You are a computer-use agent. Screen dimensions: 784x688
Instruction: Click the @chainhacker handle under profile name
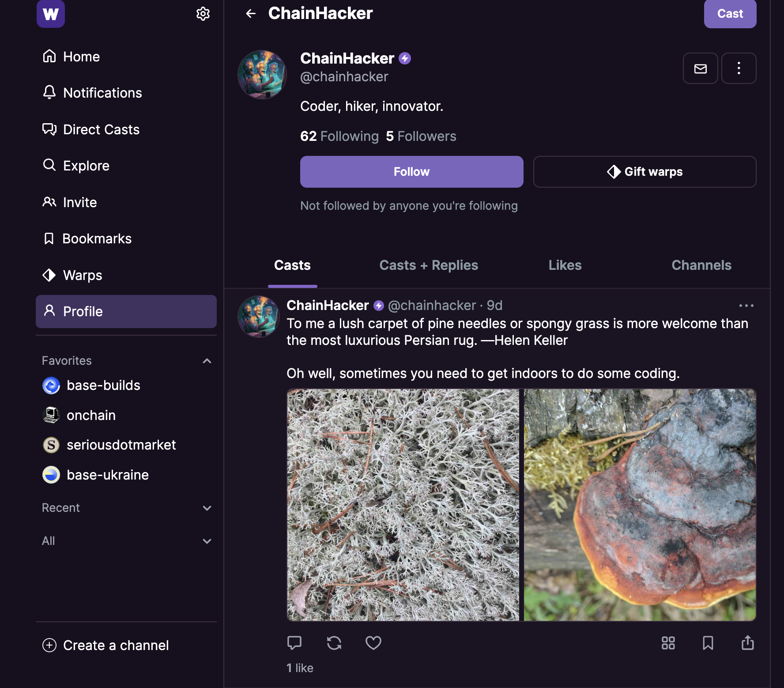tap(344, 77)
